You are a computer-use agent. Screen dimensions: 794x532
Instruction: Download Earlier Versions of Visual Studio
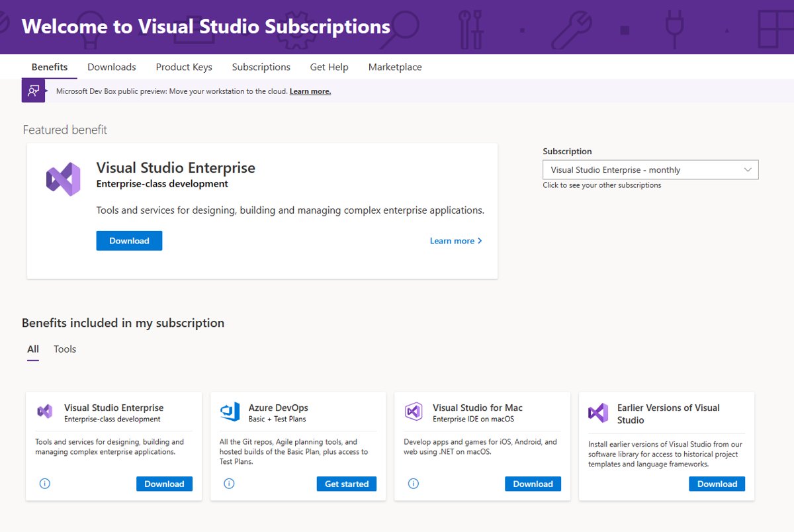[717, 484]
